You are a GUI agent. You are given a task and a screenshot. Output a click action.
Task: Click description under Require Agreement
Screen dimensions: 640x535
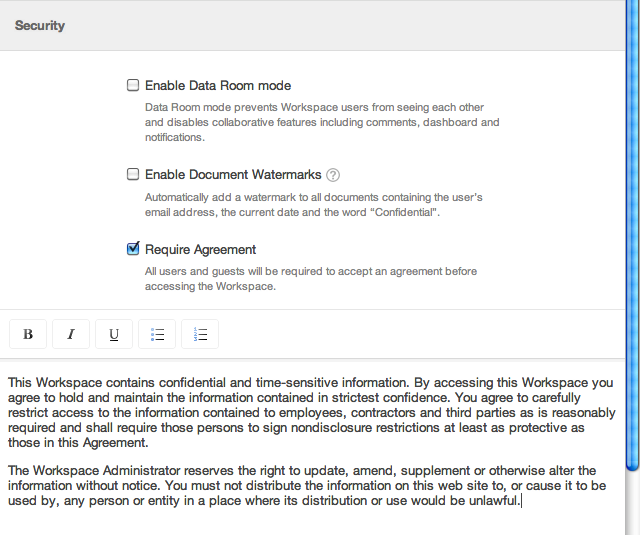pyautogui.click(x=311, y=279)
